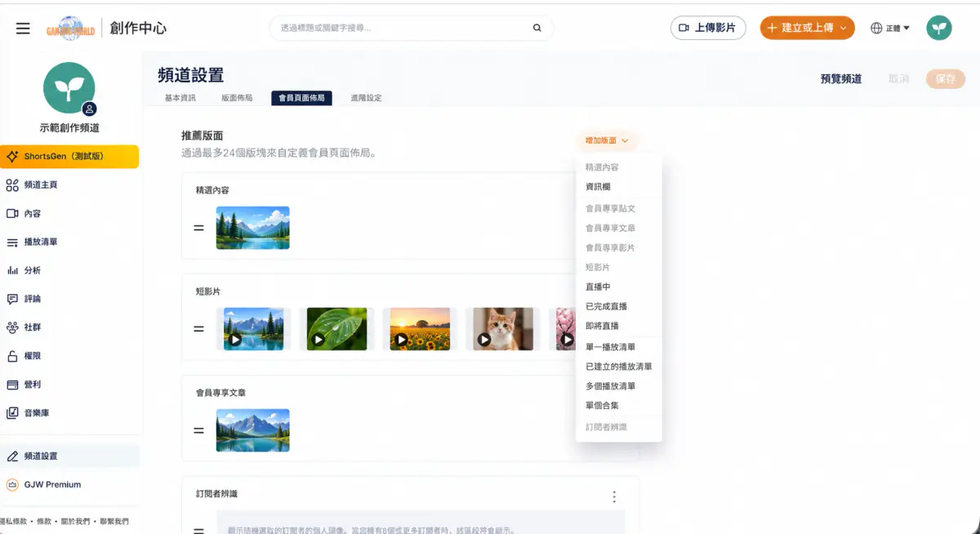Play the mountain lake short video

[x=254, y=329]
